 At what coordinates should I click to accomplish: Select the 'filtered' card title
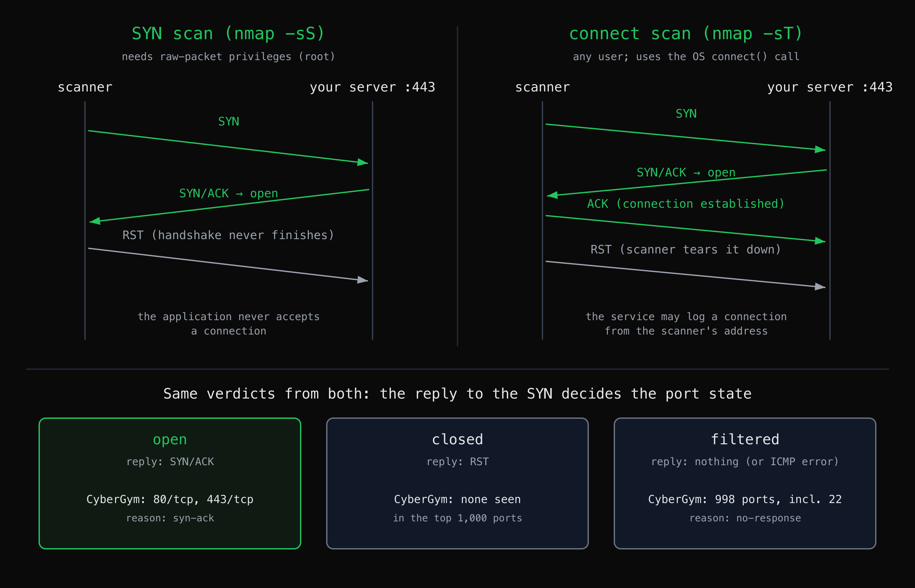[745, 439]
